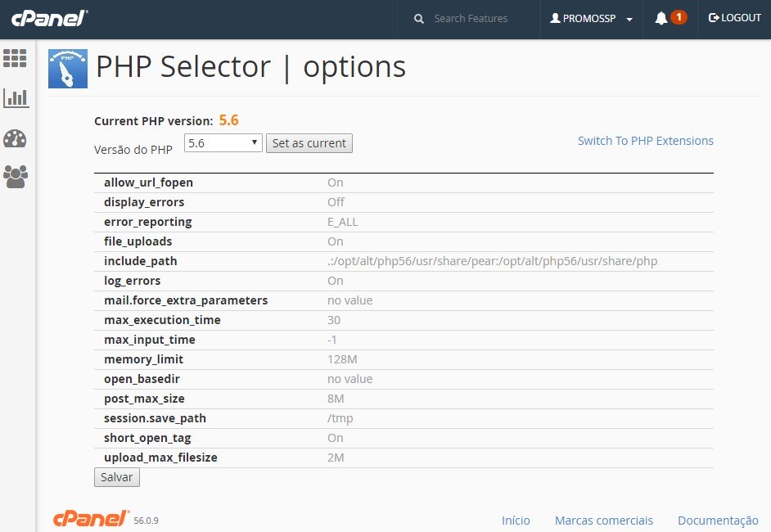
Task: Click the Search Features input field
Action: point(471,19)
